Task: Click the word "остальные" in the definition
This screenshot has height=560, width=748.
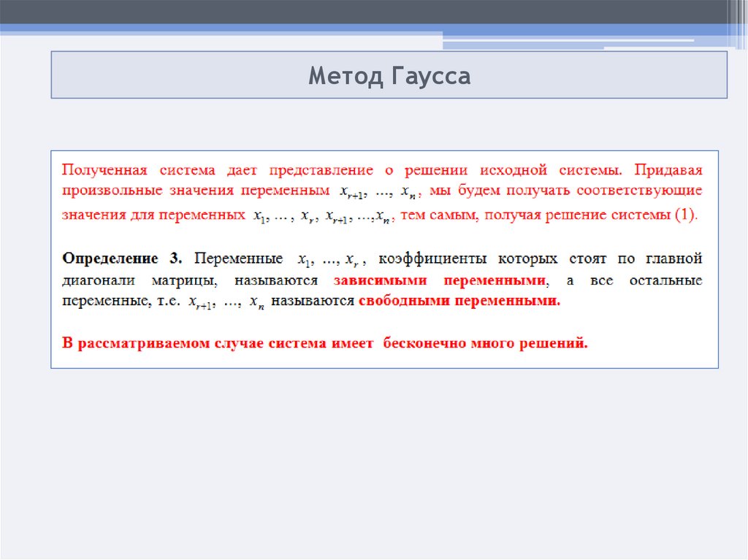Action: coord(667,280)
